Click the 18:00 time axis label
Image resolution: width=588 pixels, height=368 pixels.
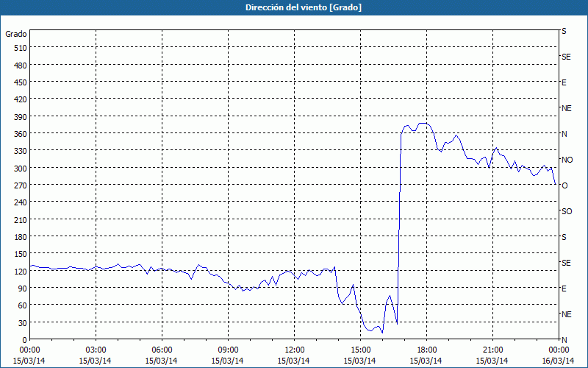click(426, 350)
